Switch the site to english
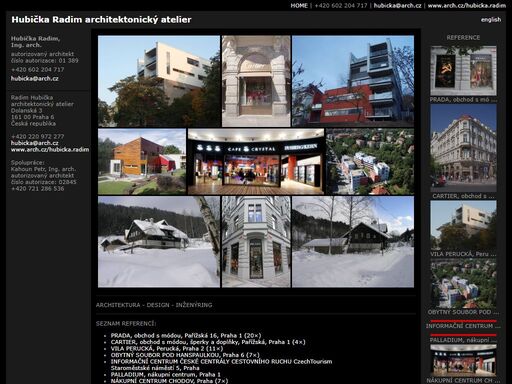The image size is (512, 384). (x=490, y=20)
